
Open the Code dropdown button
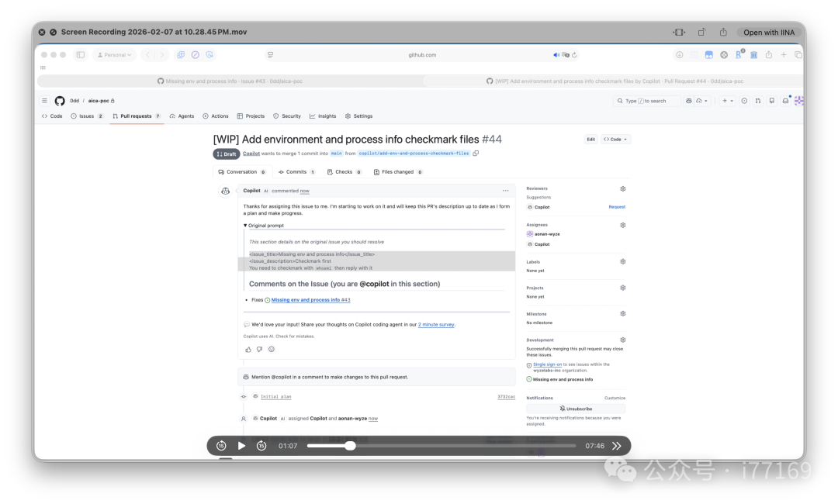pyautogui.click(x=616, y=140)
